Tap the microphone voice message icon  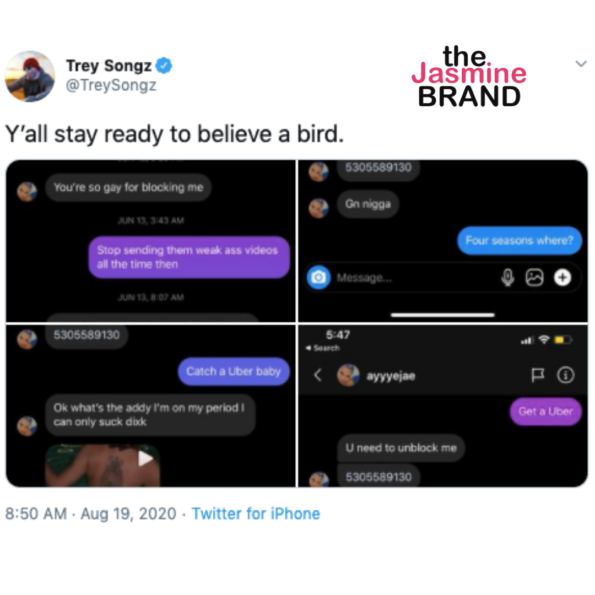pyautogui.click(x=507, y=277)
